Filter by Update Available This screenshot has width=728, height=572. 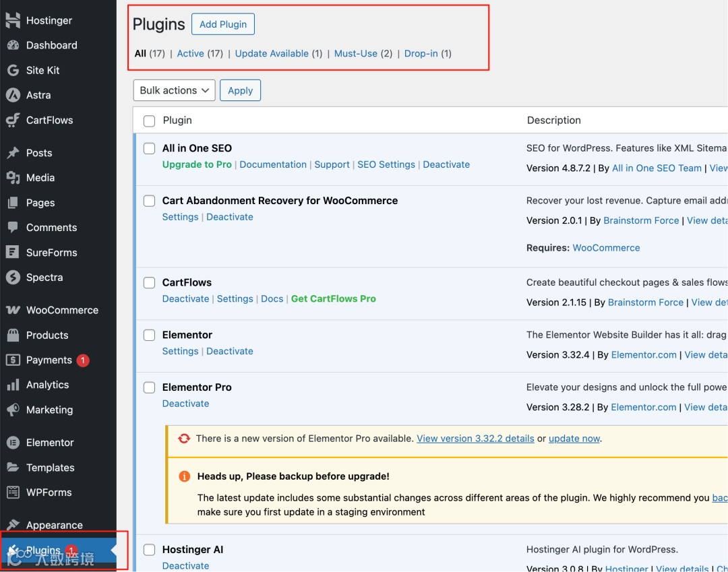click(x=272, y=53)
